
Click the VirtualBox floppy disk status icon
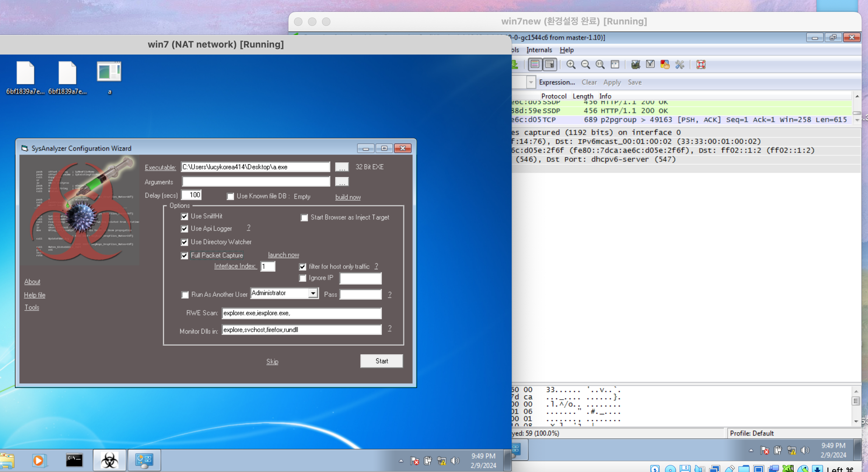685,469
